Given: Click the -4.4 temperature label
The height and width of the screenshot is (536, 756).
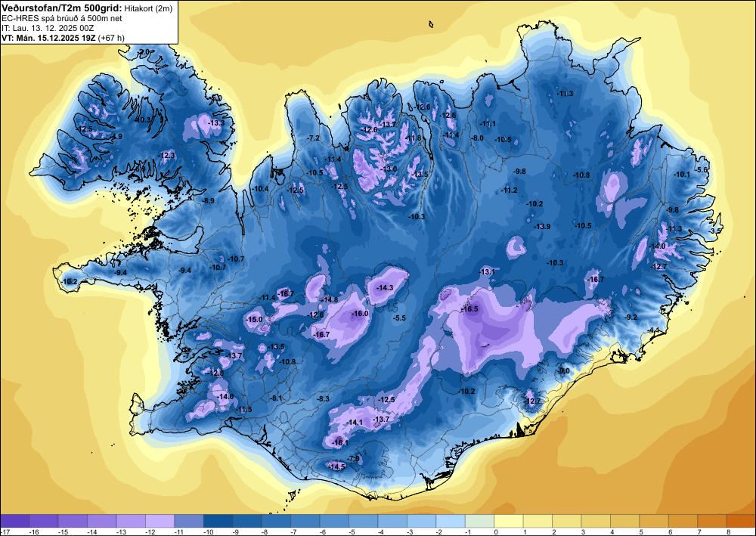Looking at the screenshot, I should pos(654,330).
